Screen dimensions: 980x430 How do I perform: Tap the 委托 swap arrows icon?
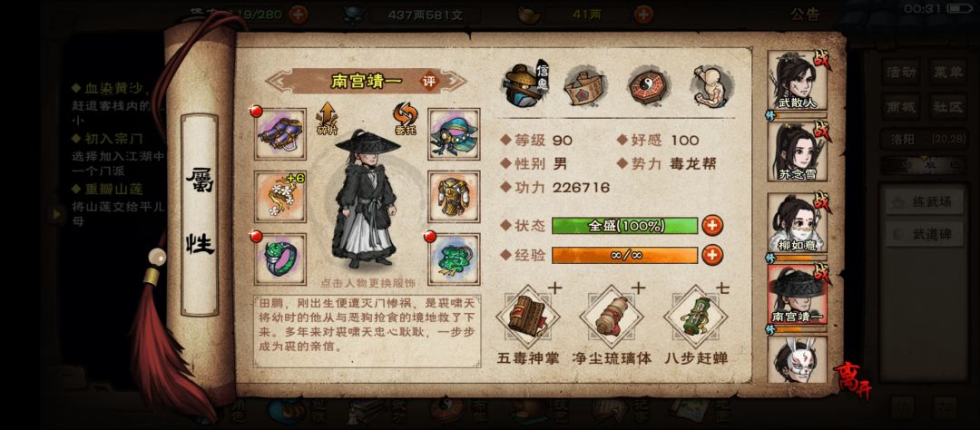pyautogui.click(x=405, y=119)
